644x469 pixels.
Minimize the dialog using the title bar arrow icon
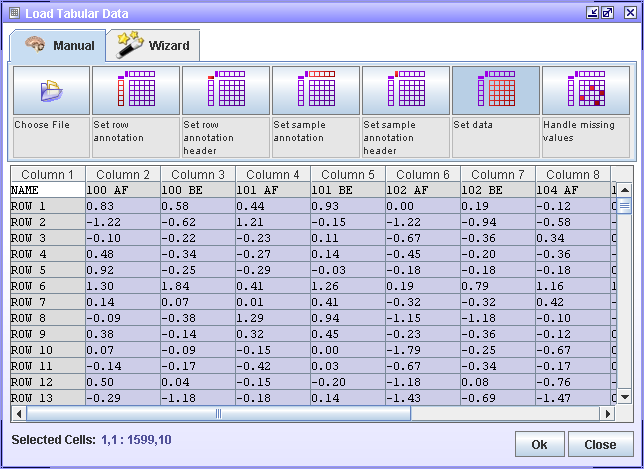click(592, 13)
